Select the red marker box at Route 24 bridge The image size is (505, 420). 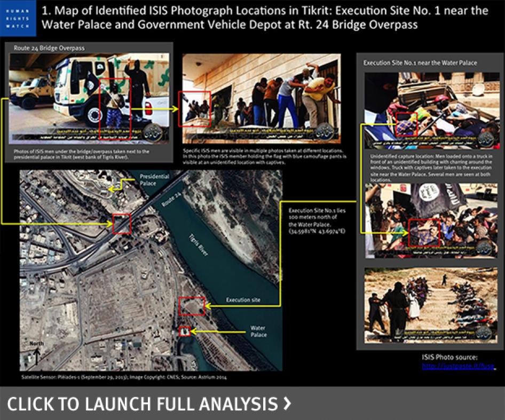coord(122,224)
